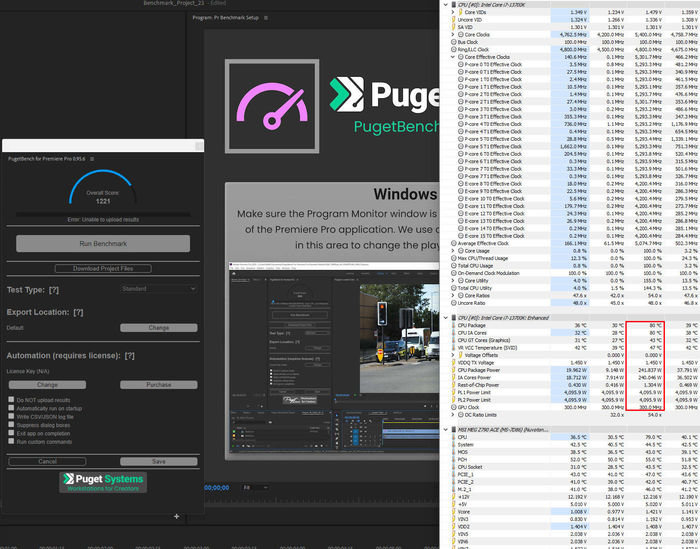Expand the Core Ratios row
The width and height of the screenshot is (700, 549).
[x=453, y=295]
